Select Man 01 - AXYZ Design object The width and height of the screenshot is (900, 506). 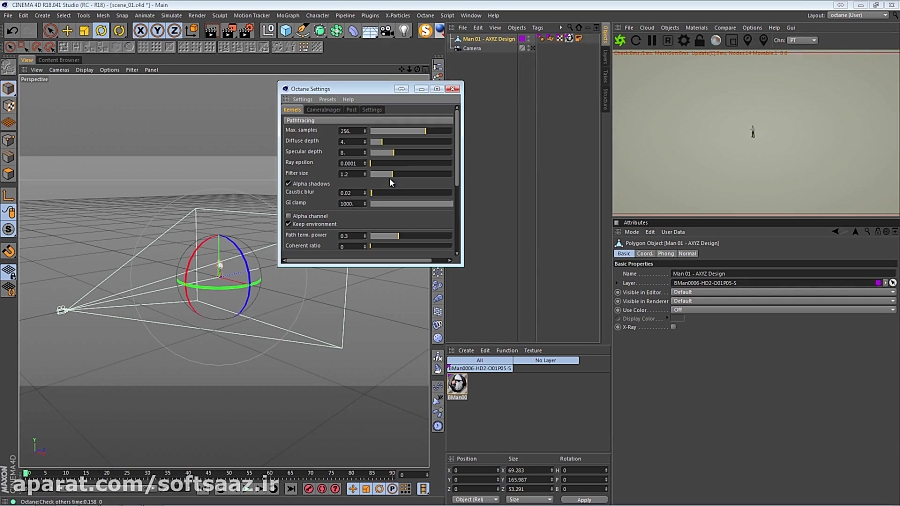(x=488, y=39)
